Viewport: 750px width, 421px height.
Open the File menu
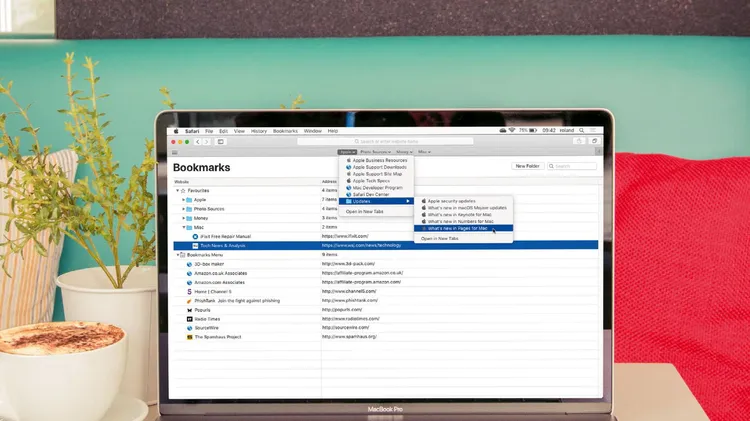[x=209, y=131]
